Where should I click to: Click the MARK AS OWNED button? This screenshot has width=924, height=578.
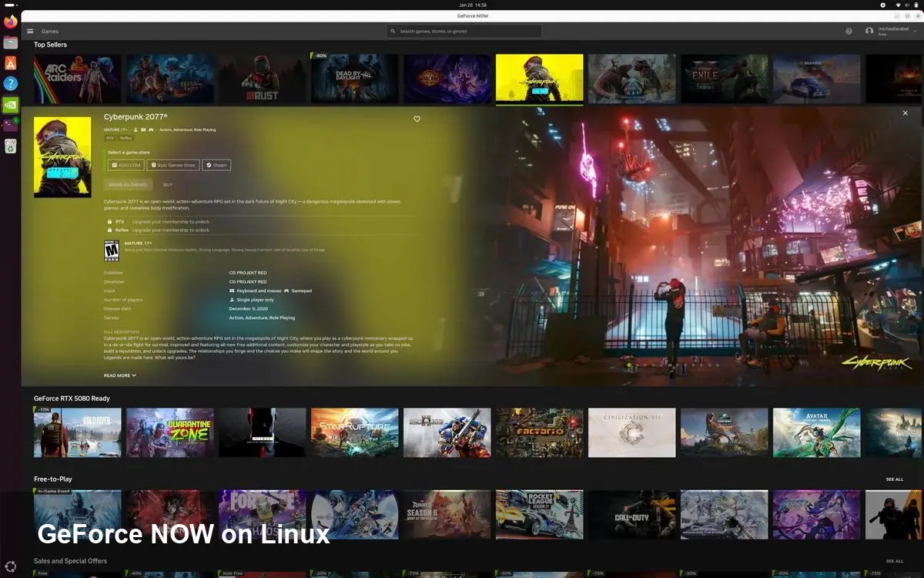[x=128, y=184]
